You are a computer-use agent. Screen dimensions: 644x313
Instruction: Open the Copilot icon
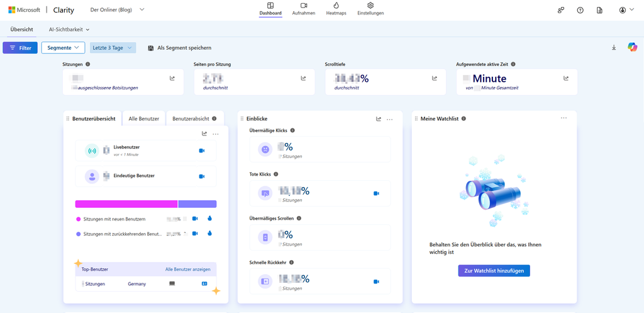point(632,47)
